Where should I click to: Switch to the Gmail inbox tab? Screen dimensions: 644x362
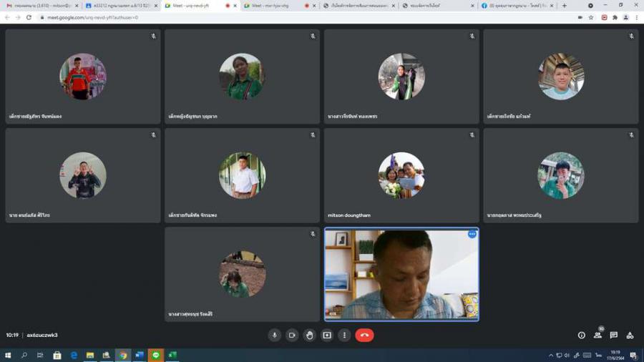(x=42, y=6)
